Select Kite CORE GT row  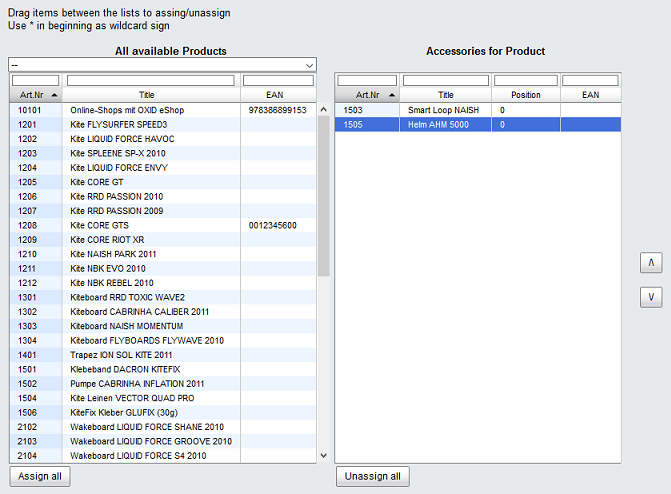click(163, 182)
